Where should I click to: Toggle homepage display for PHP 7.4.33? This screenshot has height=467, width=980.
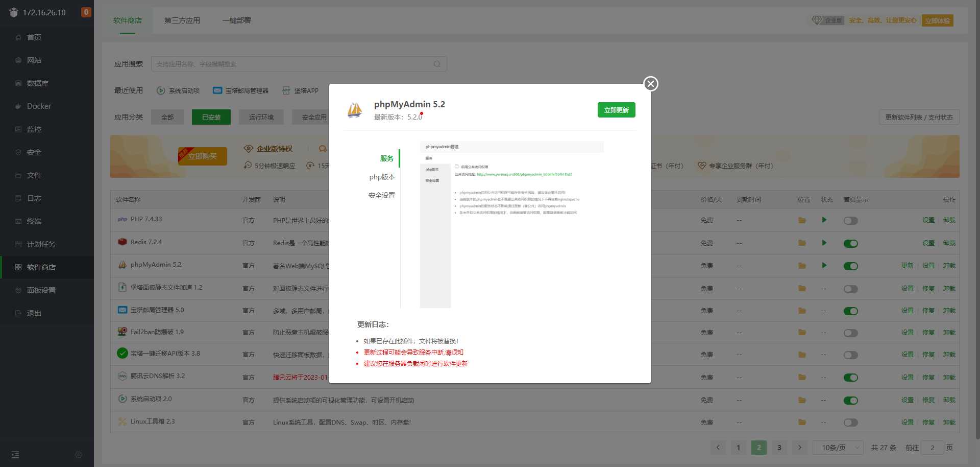click(851, 221)
